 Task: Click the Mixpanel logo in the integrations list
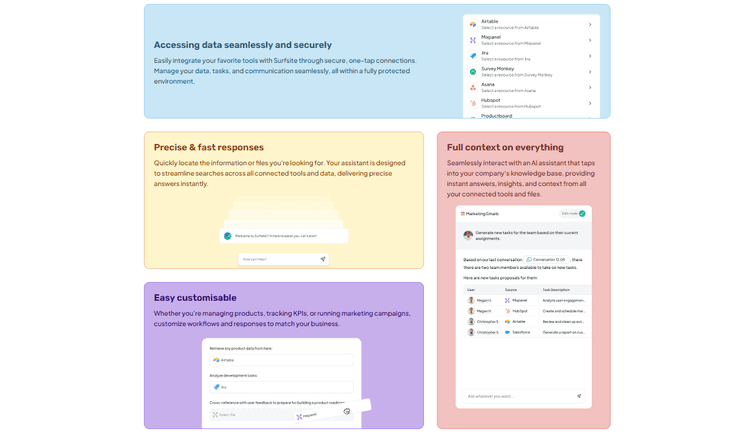click(x=473, y=40)
